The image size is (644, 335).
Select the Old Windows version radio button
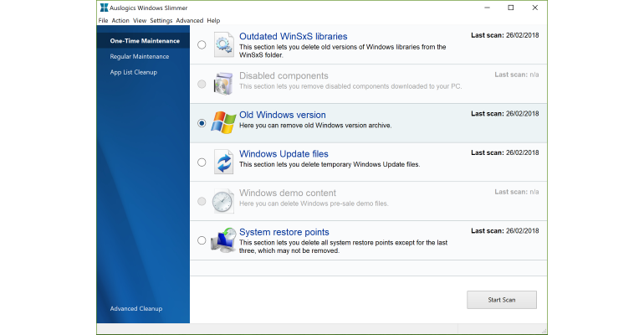pos(202,123)
